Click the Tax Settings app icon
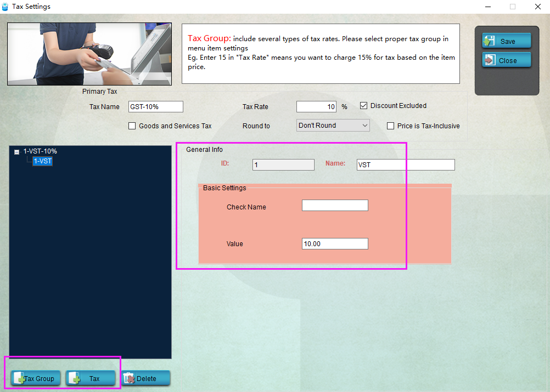 click(5, 7)
